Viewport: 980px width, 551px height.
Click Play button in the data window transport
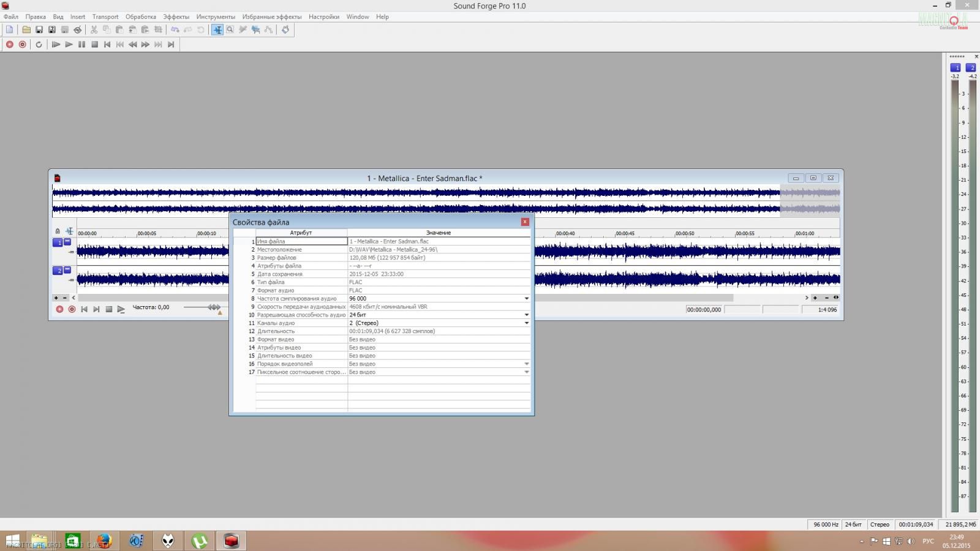[x=121, y=309]
